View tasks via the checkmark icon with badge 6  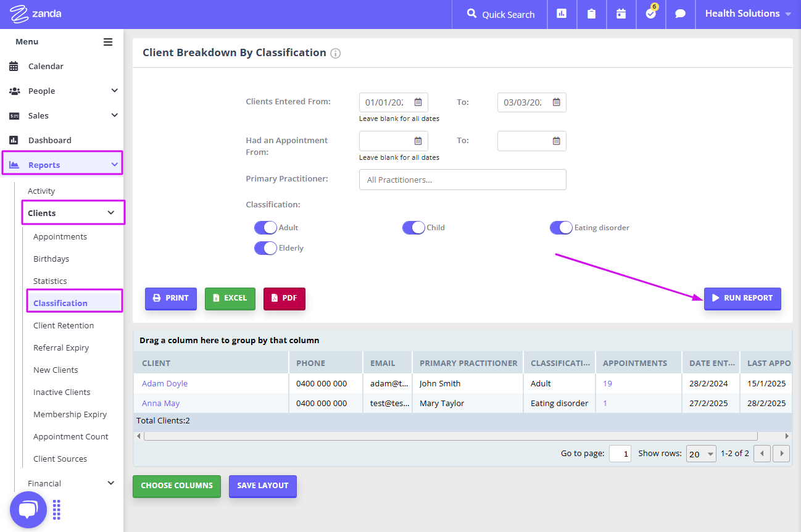click(650, 14)
